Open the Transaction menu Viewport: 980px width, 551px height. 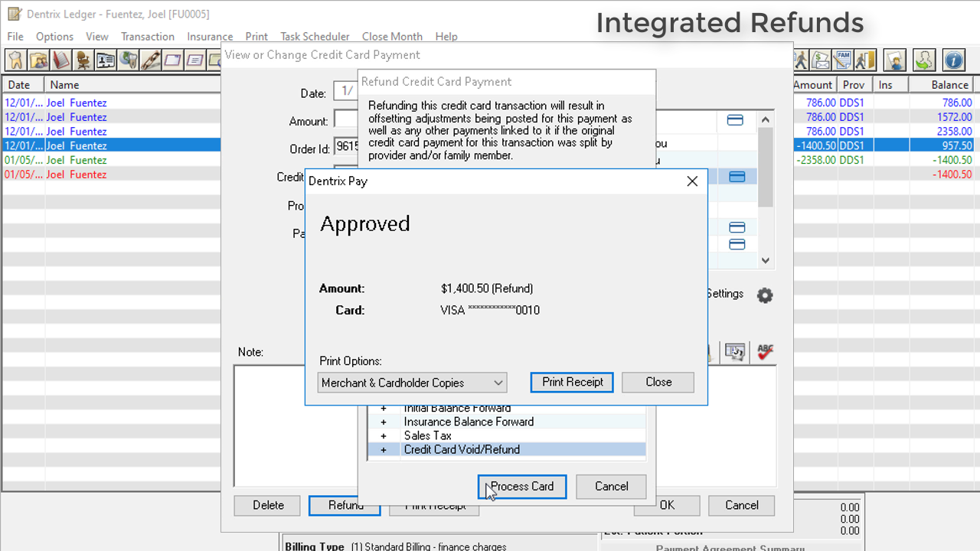[x=148, y=37]
